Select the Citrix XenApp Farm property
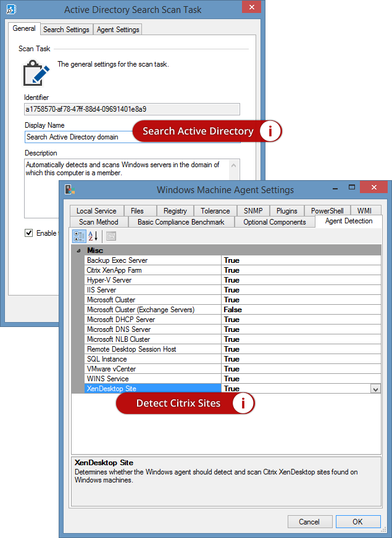This screenshot has width=392, height=538. coord(152,270)
